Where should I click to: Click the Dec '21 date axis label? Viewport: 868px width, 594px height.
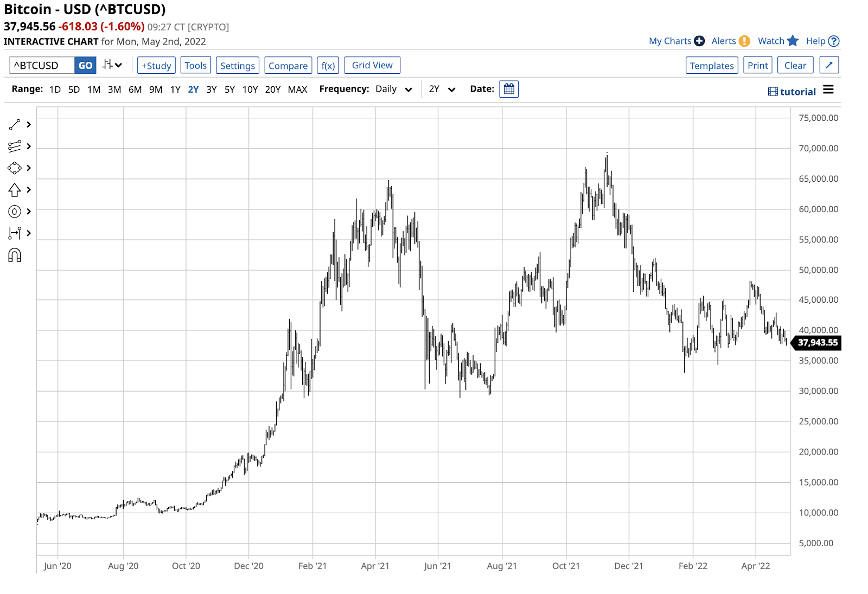coord(629,566)
